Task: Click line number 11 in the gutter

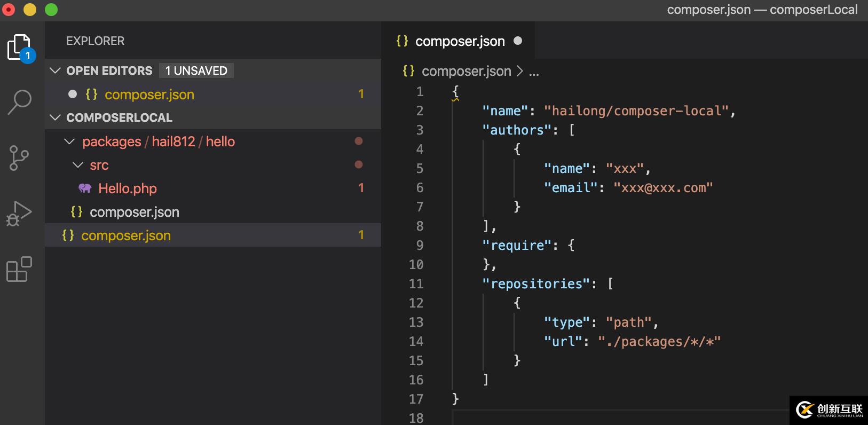Action: click(x=416, y=284)
